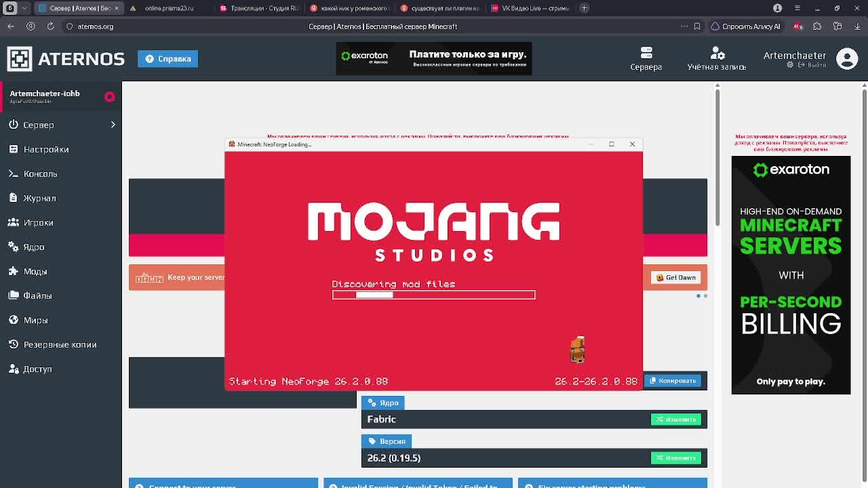
Task: Open the Справка help button
Action: [x=167, y=58]
